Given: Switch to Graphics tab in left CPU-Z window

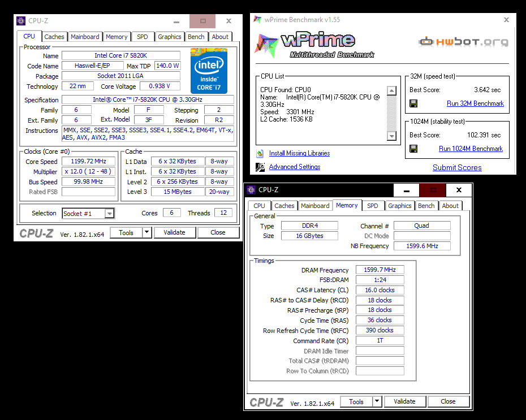Looking at the screenshot, I should (x=170, y=37).
